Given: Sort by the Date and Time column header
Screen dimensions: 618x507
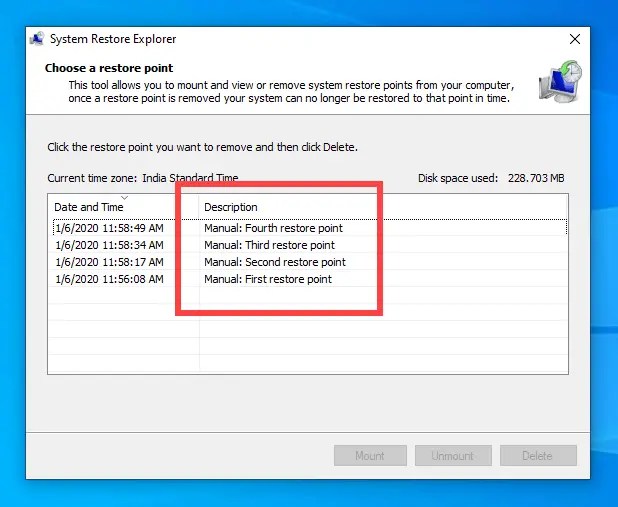Looking at the screenshot, I should click(123, 207).
